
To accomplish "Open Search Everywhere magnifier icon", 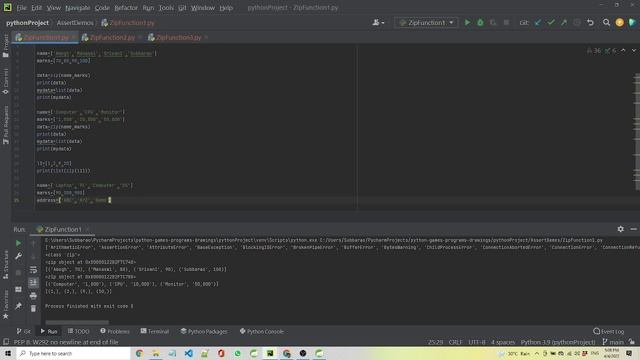I will point(607,22).
